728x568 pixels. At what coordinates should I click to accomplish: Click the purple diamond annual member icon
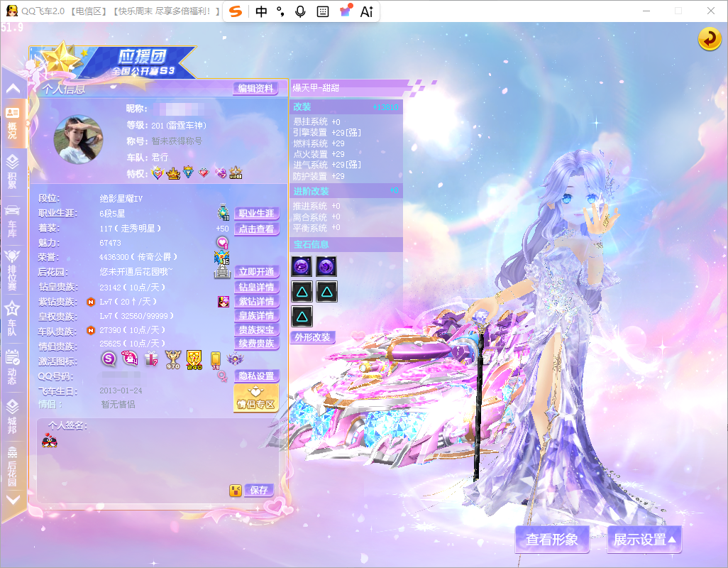224,302
